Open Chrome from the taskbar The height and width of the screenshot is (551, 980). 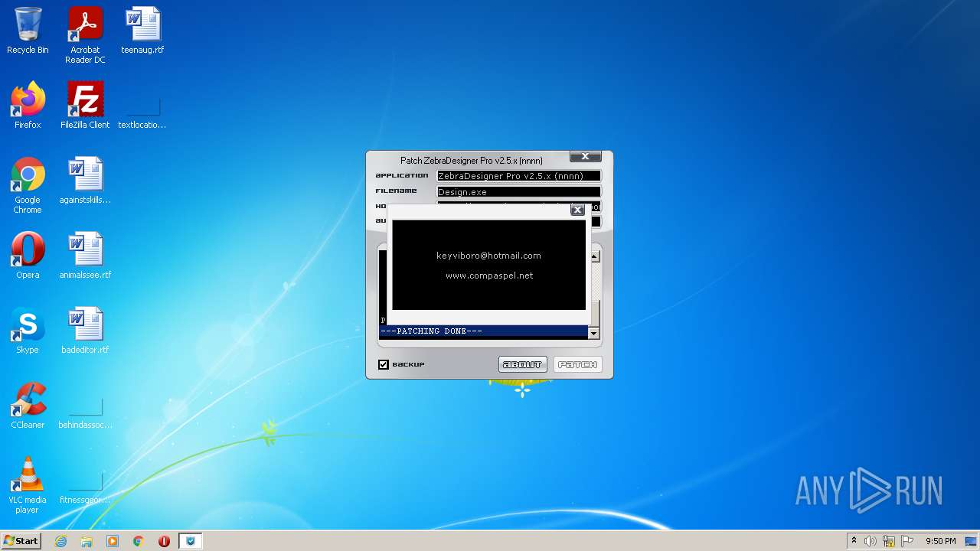[139, 541]
